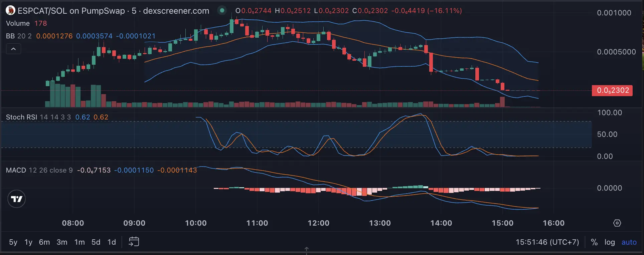Toggle percent scale mode
644x255 pixels.
(594, 242)
